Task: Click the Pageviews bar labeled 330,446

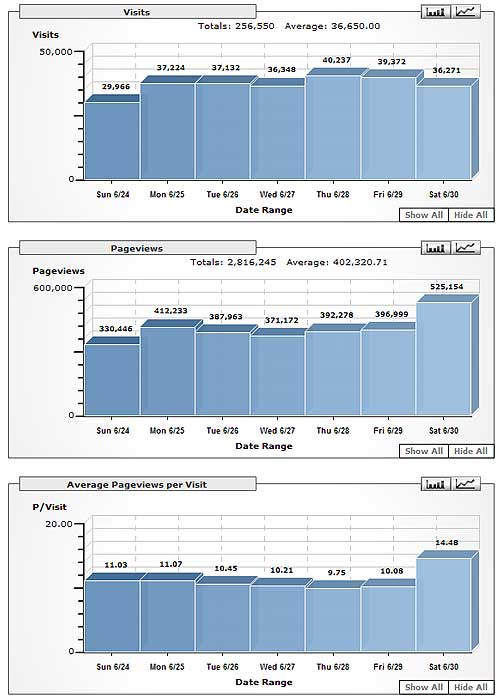Action: pyautogui.click(x=112, y=380)
